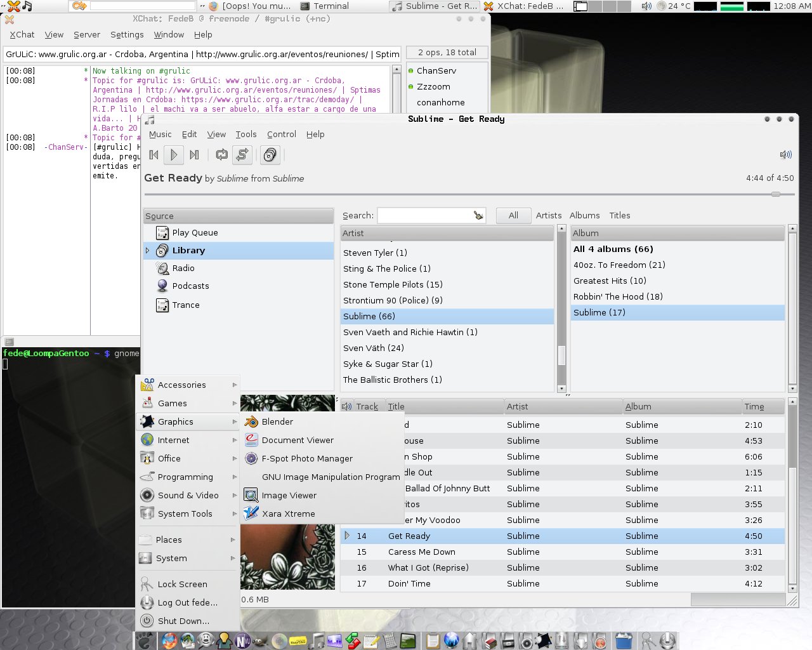This screenshot has height=650, width=812.
Task: Expand the Accessories submenu
Action: tap(188, 385)
